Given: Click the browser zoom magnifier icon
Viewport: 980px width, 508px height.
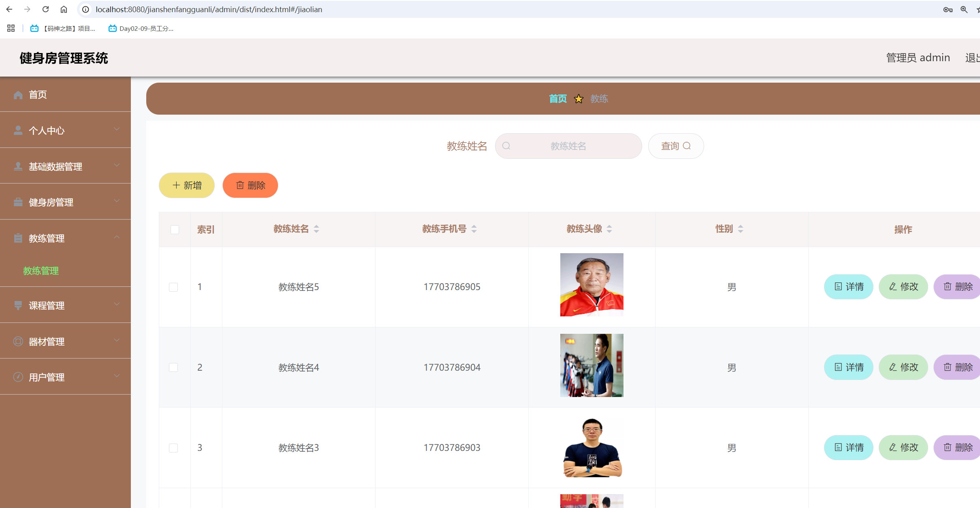Looking at the screenshot, I should tap(964, 9).
